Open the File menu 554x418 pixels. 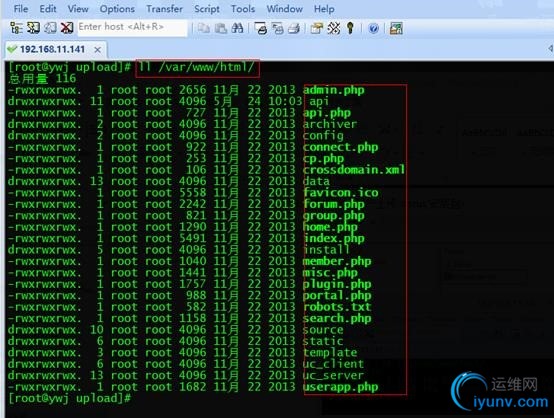(21, 9)
